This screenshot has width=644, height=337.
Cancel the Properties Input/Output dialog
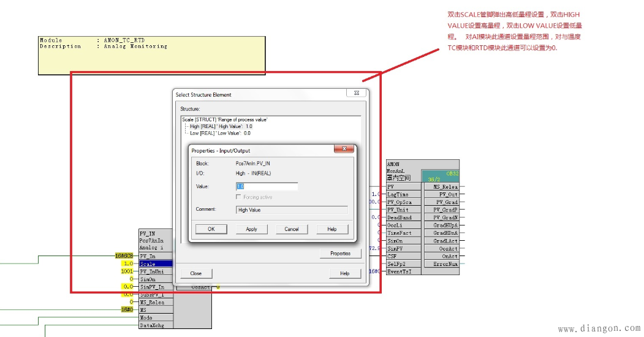click(x=292, y=229)
